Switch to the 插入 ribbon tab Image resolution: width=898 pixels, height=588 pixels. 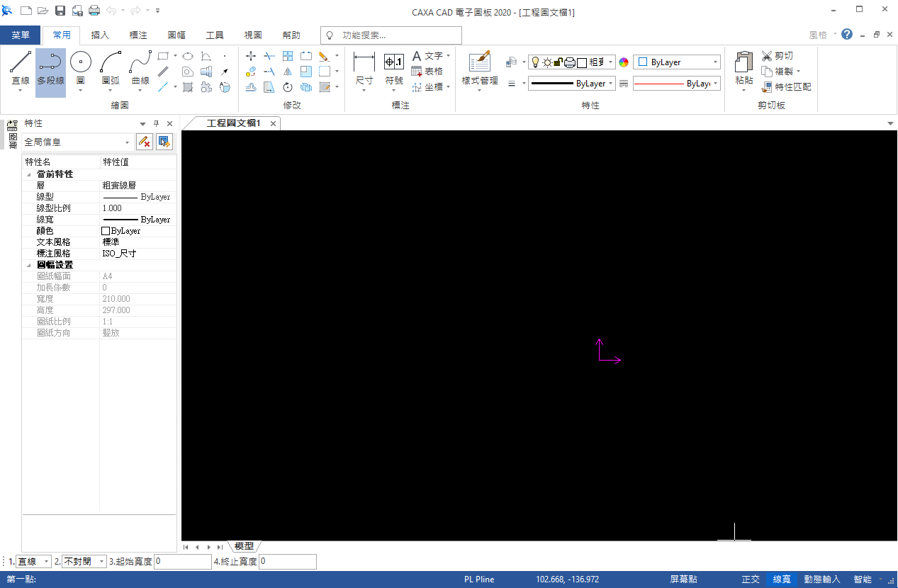point(100,35)
